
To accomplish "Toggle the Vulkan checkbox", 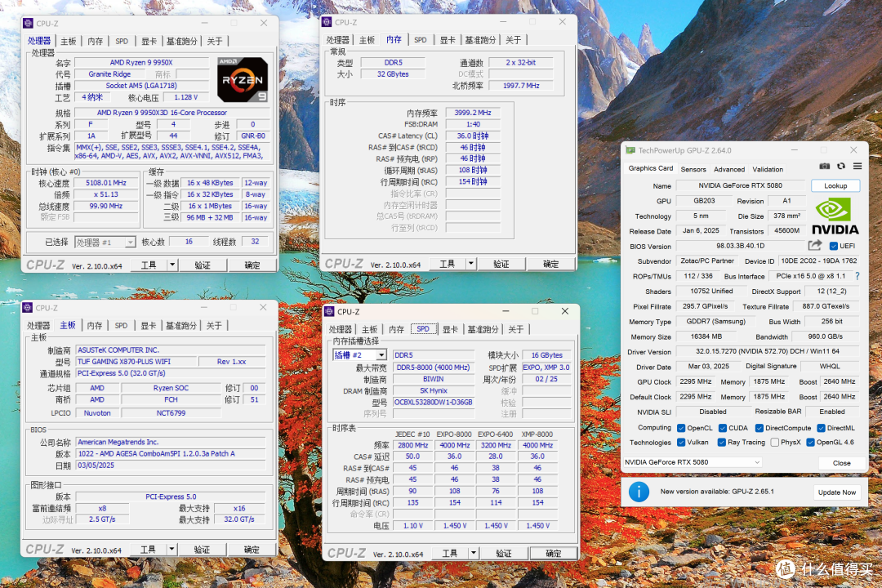I will click(x=681, y=443).
